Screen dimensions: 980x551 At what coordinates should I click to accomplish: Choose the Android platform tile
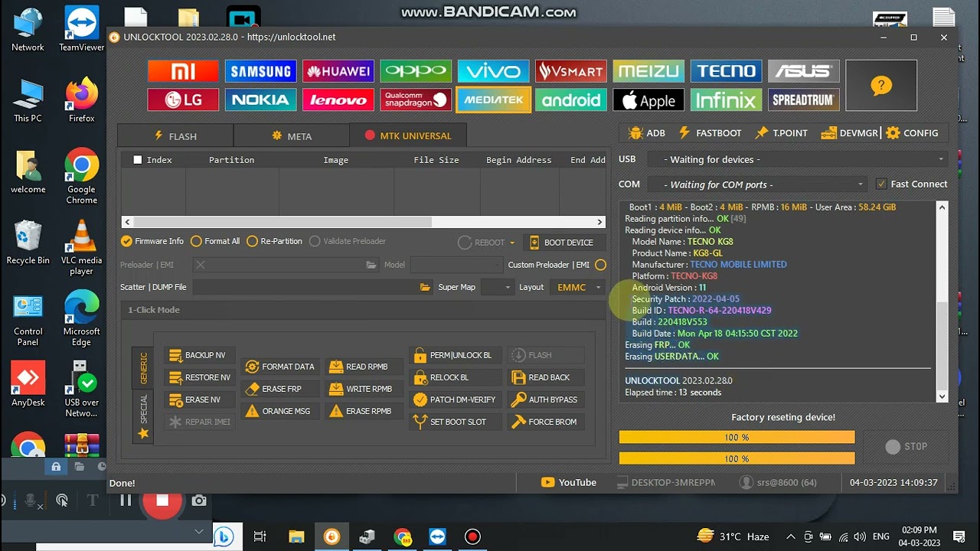coord(571,99)
